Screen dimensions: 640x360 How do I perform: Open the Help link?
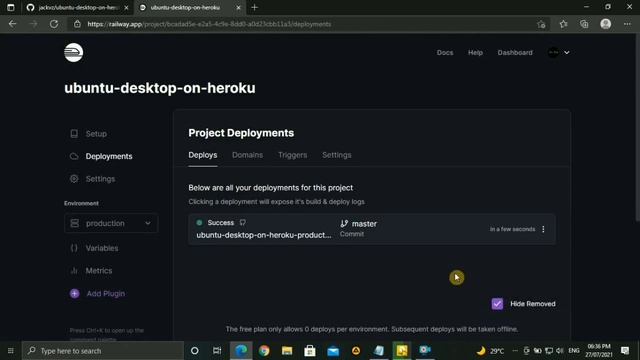(475, 53)
